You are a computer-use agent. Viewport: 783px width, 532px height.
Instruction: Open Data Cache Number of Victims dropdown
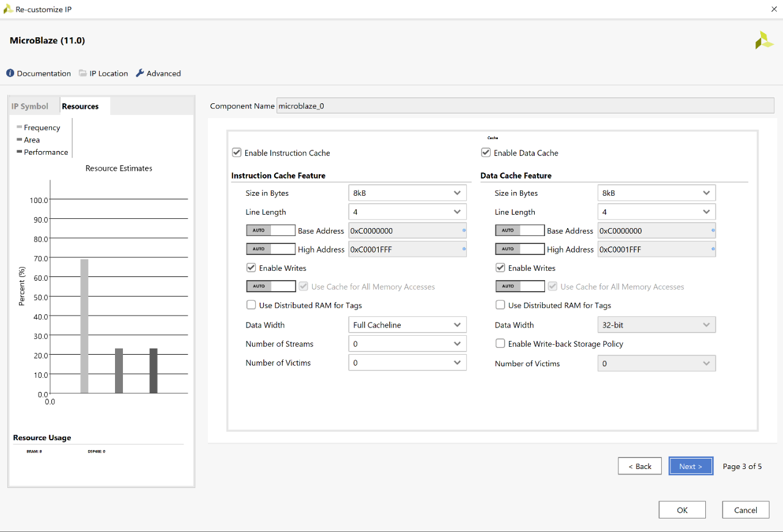(656, 363)
